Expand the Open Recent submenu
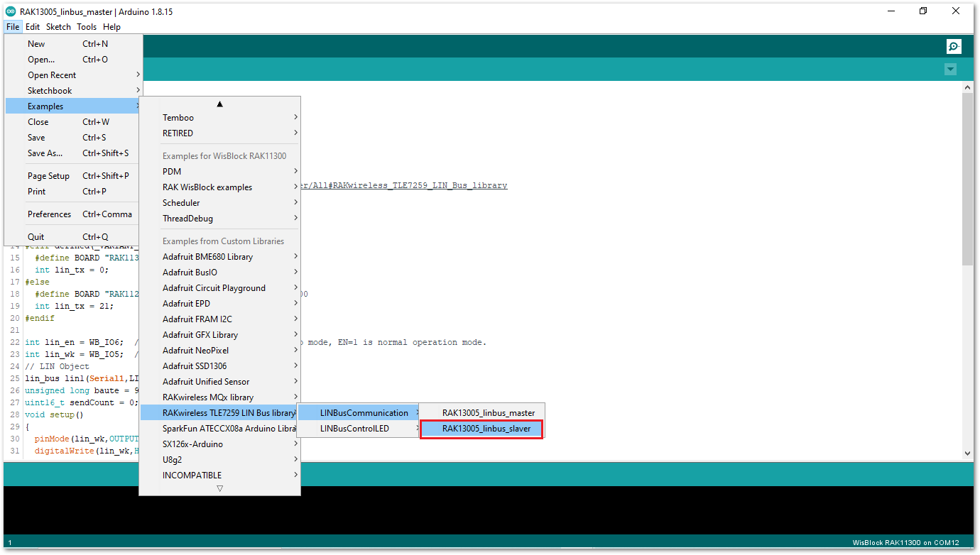This screenshot has height=555, width=980. [x=74, y=75]
